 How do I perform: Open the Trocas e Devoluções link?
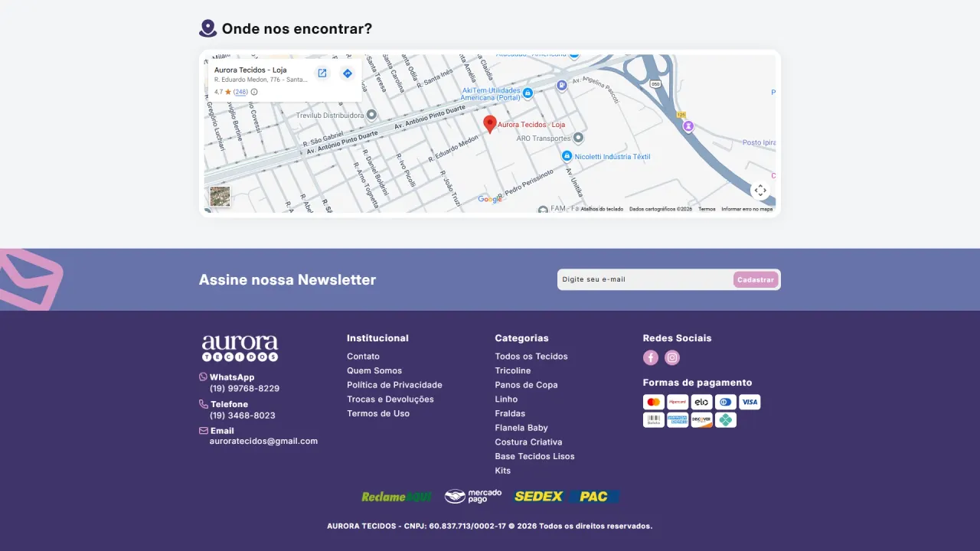tap(390, 399)
